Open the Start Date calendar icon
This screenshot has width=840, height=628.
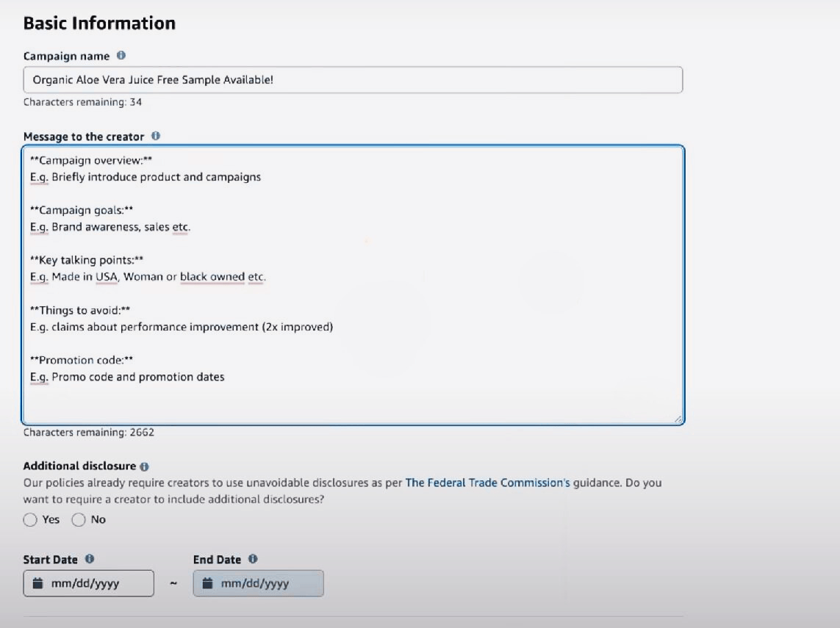point(37,583)
